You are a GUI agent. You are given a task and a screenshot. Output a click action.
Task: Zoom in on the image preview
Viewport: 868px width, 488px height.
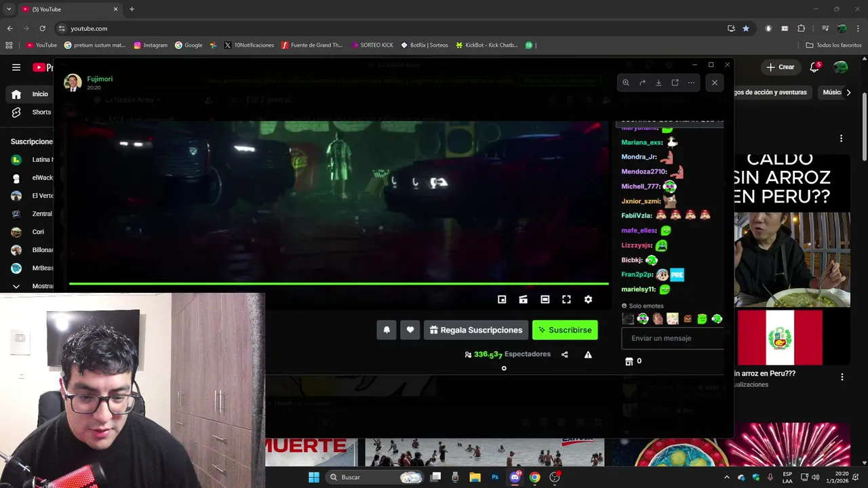point(626,83)
